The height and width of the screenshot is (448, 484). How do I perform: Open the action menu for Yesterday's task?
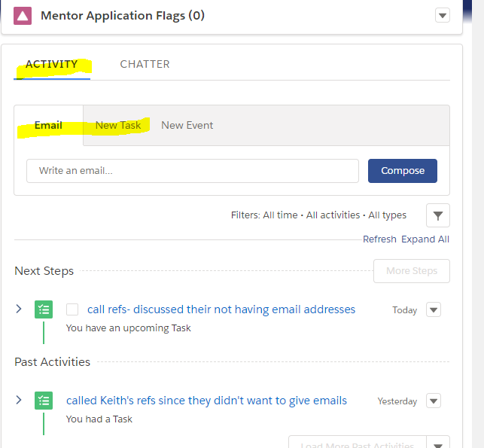tap(434, 401)
